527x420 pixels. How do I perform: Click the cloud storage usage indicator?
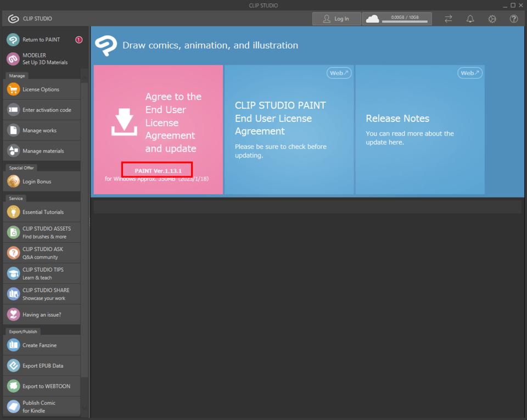[x=373, y=19]
